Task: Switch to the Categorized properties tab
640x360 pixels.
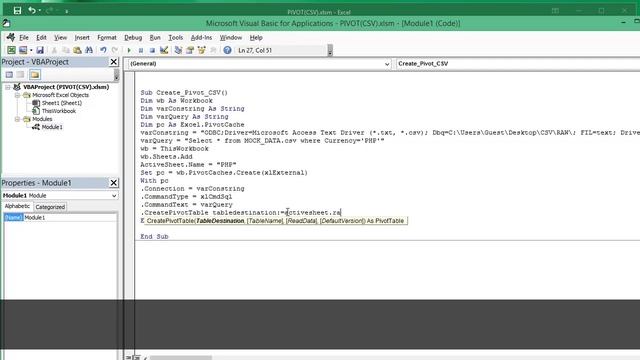Action: point(50,207)
